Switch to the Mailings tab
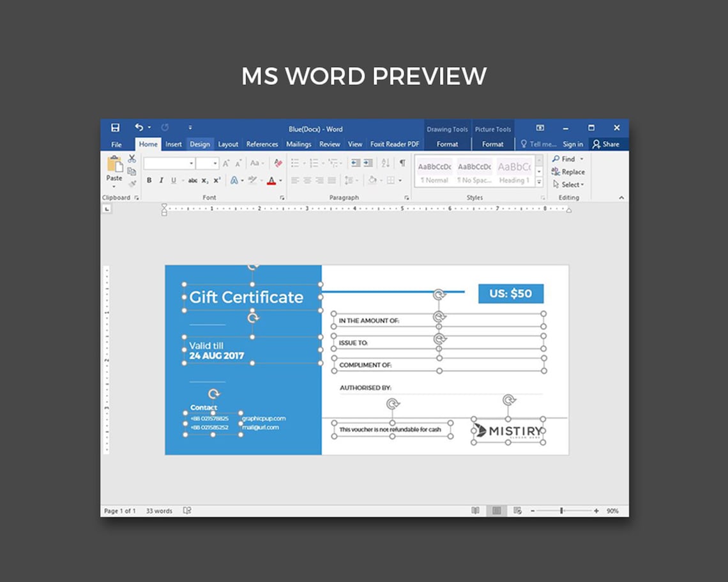 point(298,144)
